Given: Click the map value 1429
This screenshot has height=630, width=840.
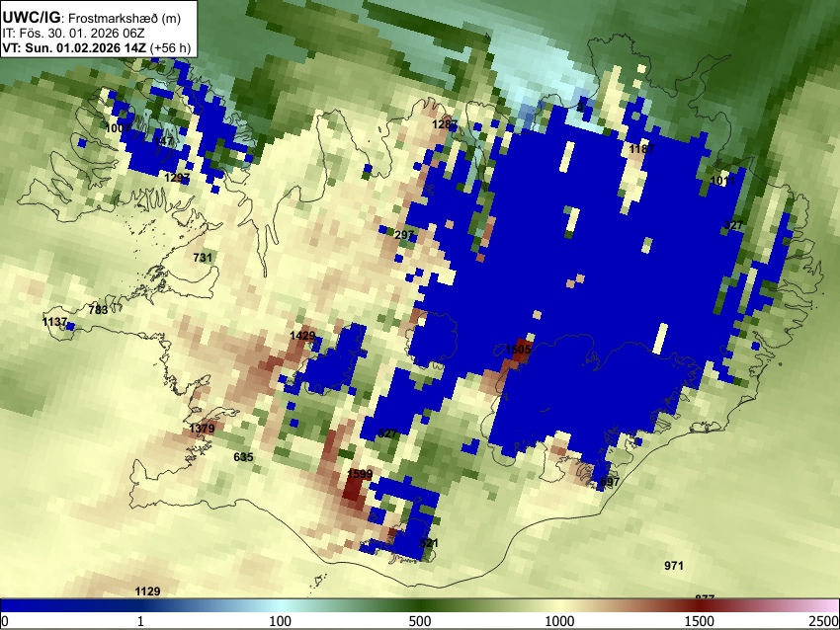Looking at the screenshot, I should coord(302,336).
